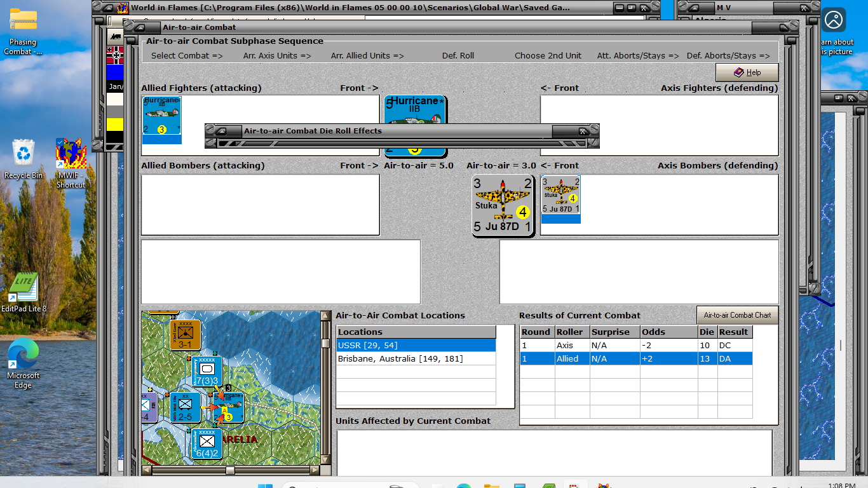Click Def. Aborts/Stays subphase label
868x488 pixels.
pos(728,56)
